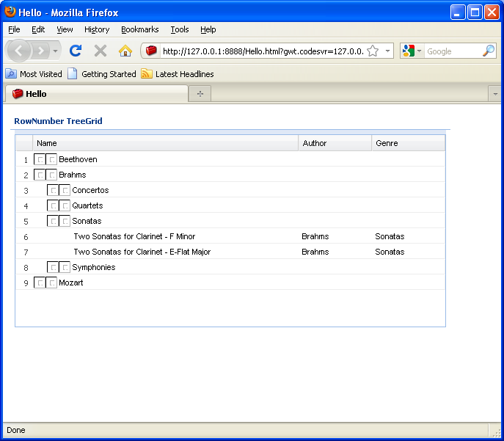Select the Brahms tree row label

pos(73,175)
